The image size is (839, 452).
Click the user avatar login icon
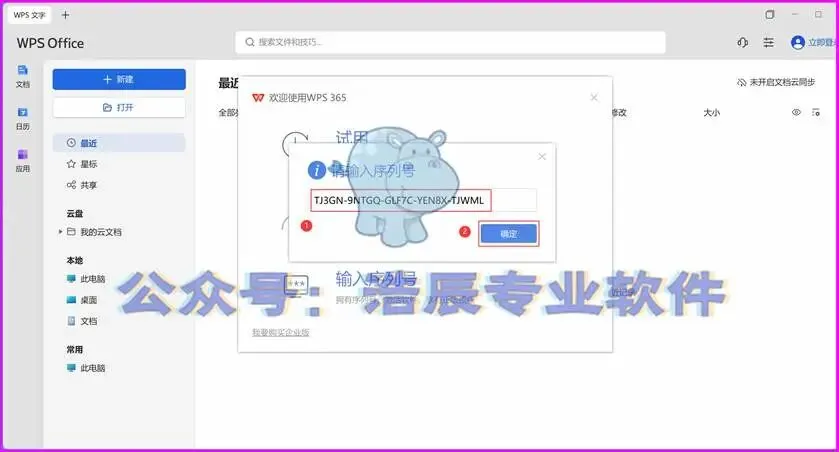(x=797, y=42)
